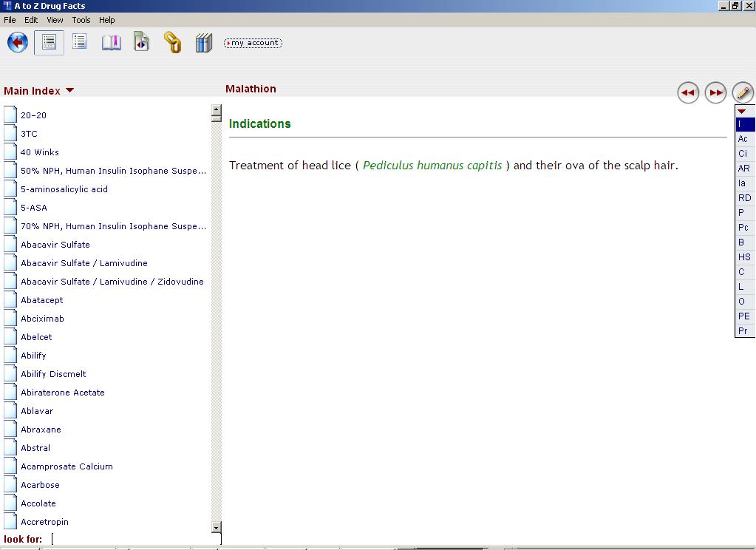Click the fast-forward next topic button
The width and height of the screenshot is (756, 550).
pyautogui.click(x=715, y=92)
